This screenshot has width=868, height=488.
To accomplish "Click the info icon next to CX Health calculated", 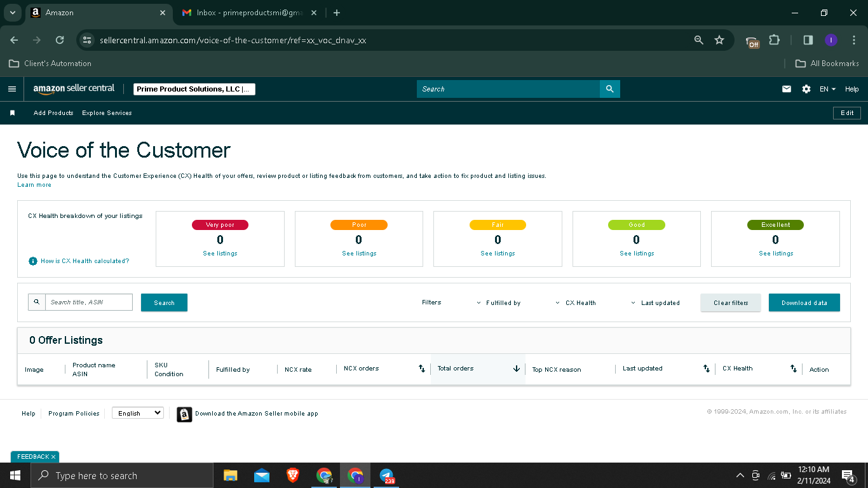I will (x=33, y=261).
